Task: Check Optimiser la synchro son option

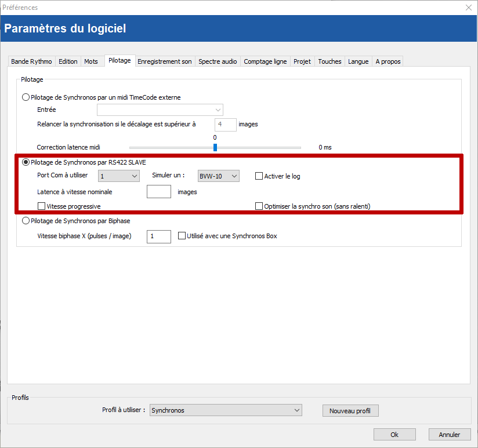Action: [259, 206]
